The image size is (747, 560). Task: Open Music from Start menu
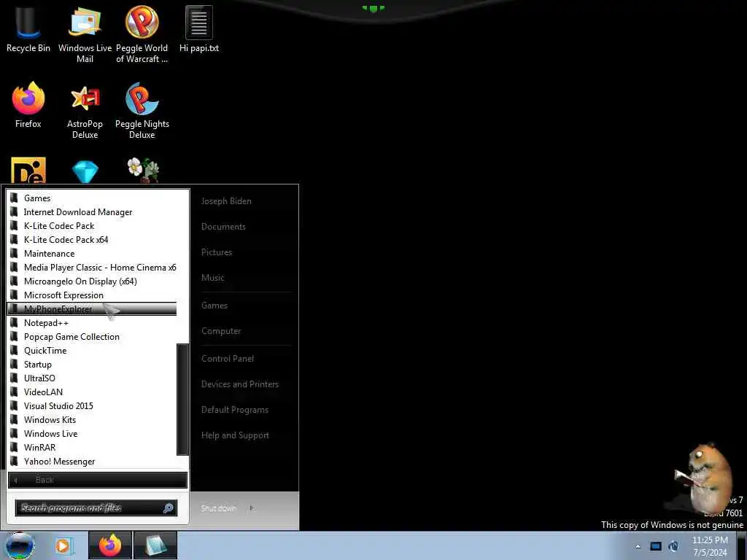click(x=212, y=278)
